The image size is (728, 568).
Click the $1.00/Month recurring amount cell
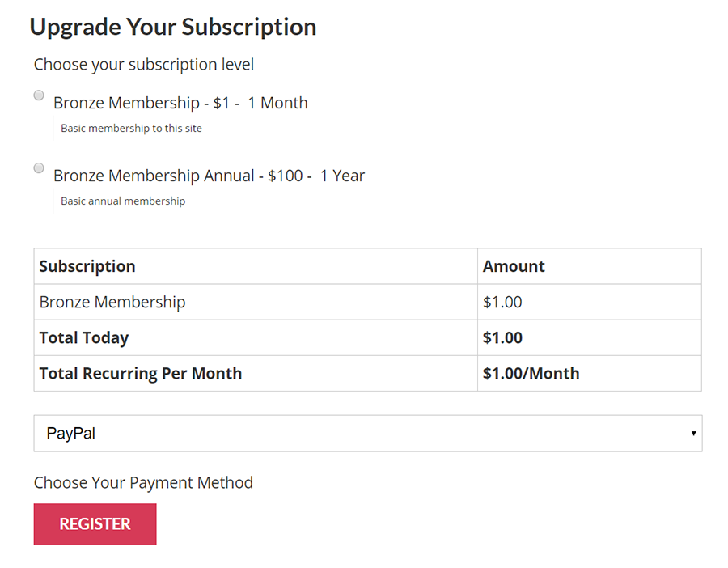(590, 373)
